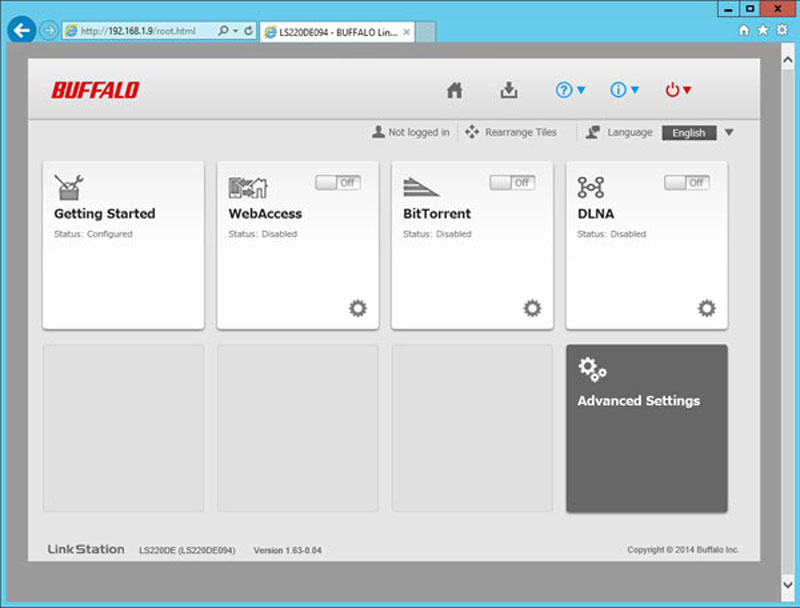This screenshot has width=800, height=608.
Task: Close the LS220DE094 tab
Action: click(407, 32)
